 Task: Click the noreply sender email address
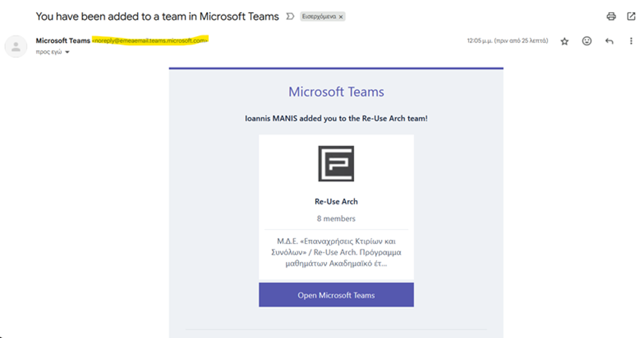[150, 41]
